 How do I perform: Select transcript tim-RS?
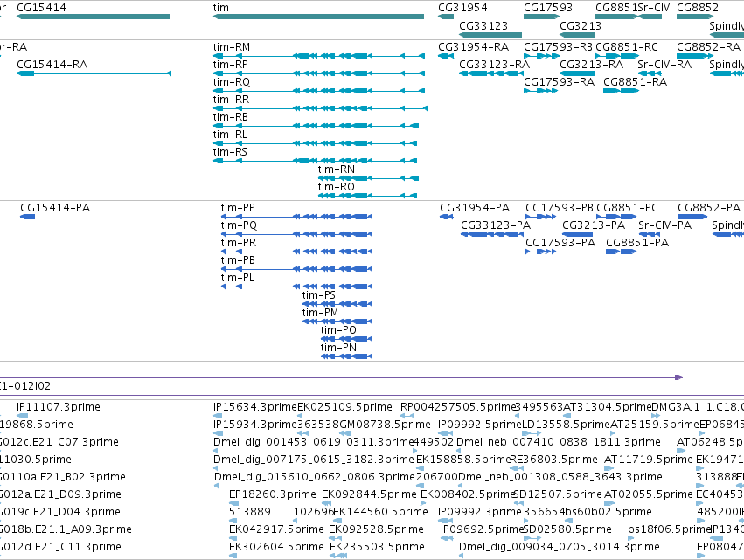[x=315, y=162]
